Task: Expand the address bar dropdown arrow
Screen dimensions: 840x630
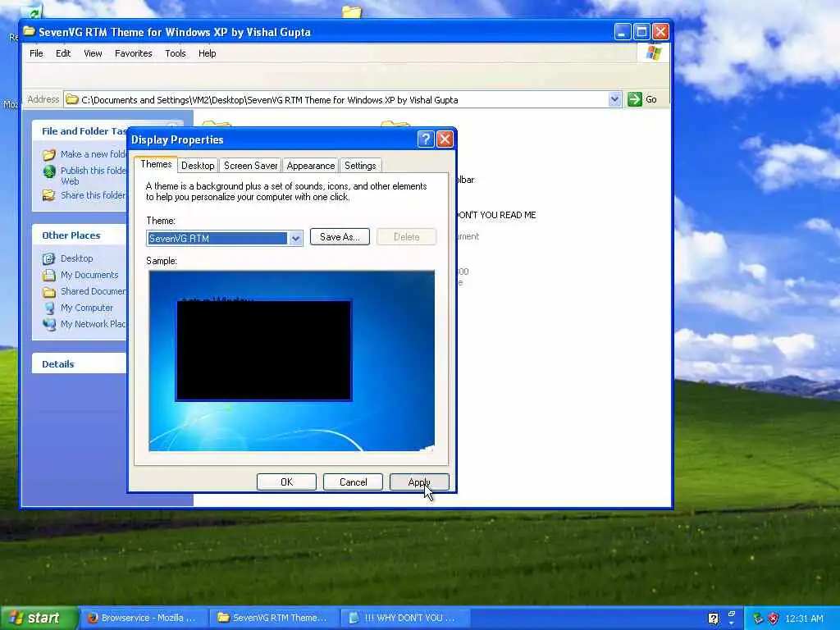Action: coord(614,99)
